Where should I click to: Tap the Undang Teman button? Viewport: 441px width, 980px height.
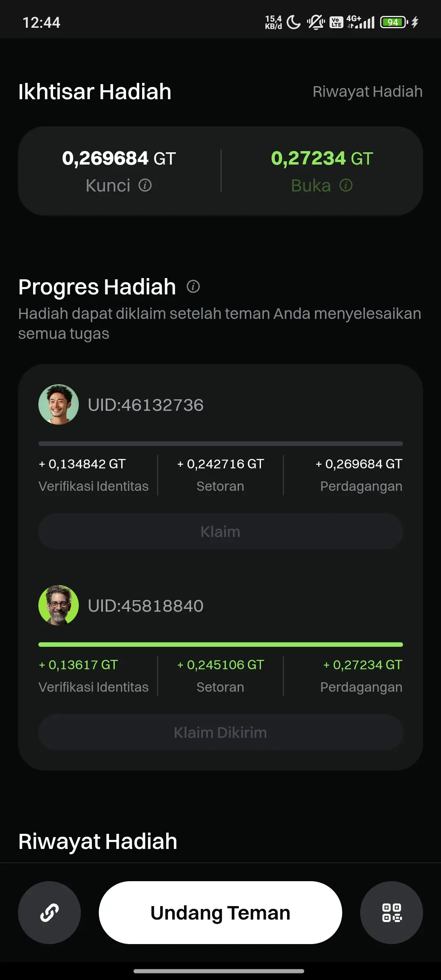click(x=220, y=912)
